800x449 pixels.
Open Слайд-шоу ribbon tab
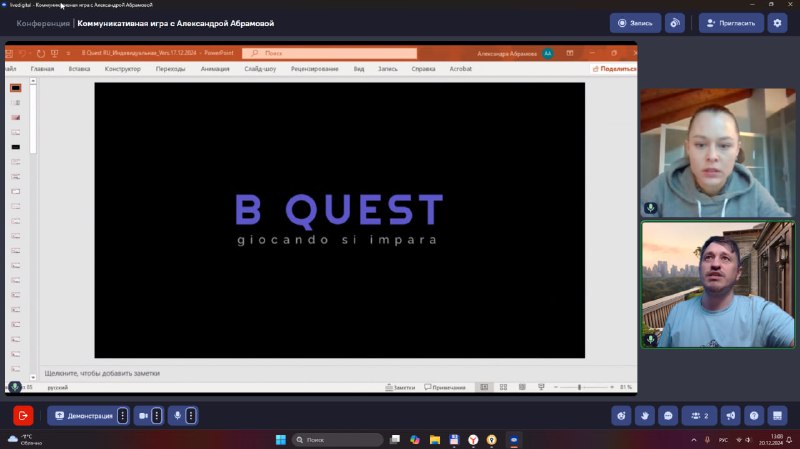click(260, 69)
